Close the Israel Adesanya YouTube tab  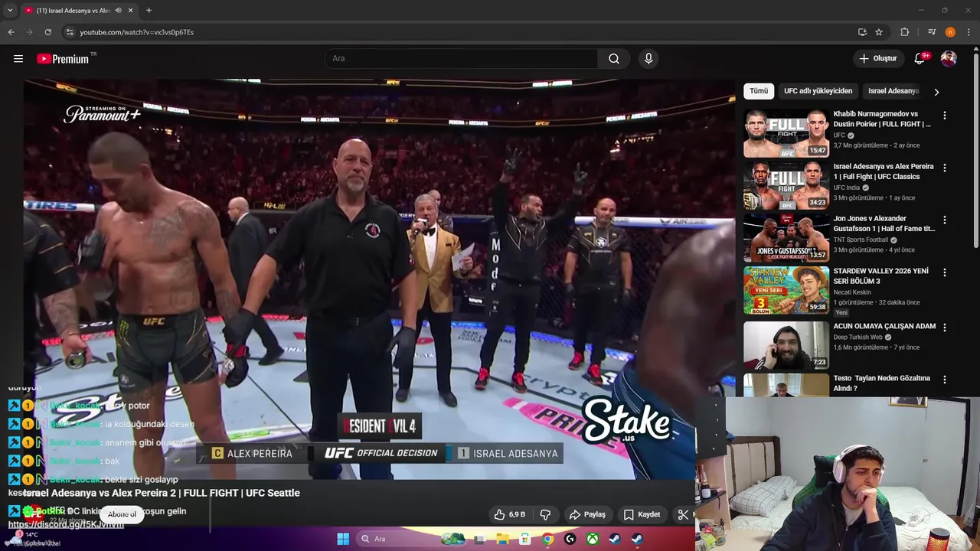click(131, 11)
